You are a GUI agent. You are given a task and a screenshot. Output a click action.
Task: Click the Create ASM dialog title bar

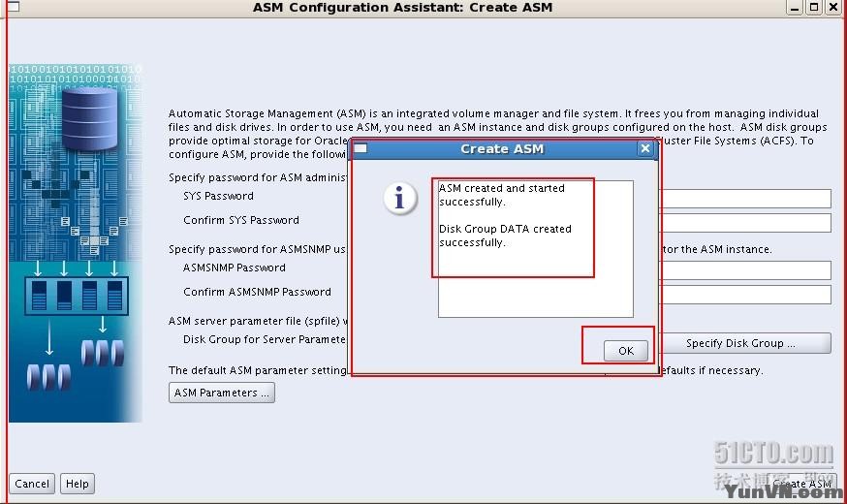[x=502, y=148]
